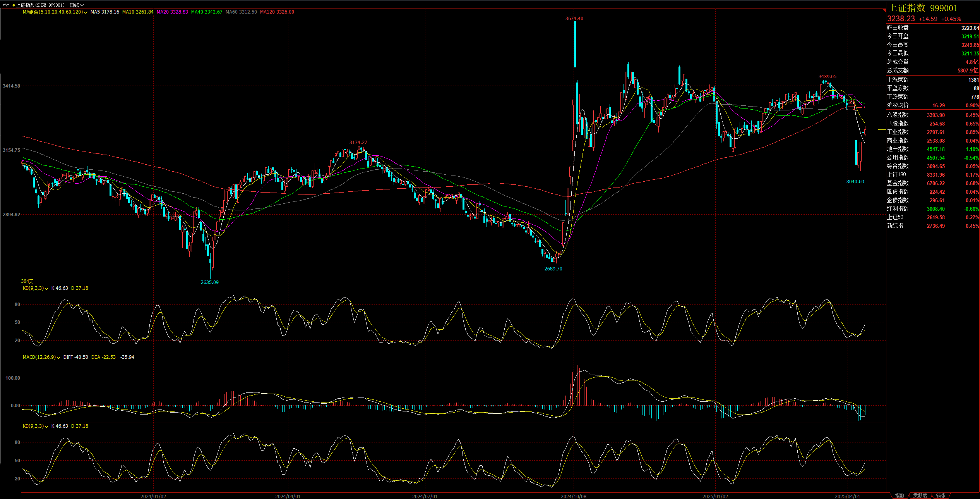Expand the bottom KD(9,3,3) indicator dropdown
980x499 pixels.
(46, 427)
